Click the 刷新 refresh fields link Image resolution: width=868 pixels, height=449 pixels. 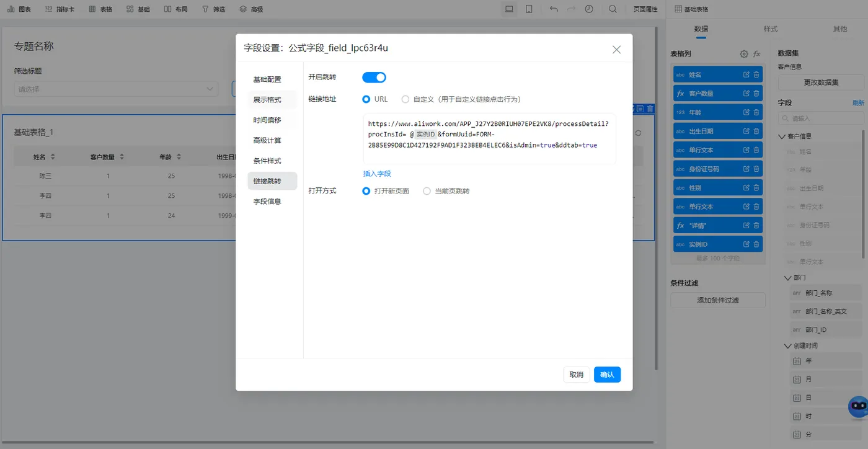point(858,103)
